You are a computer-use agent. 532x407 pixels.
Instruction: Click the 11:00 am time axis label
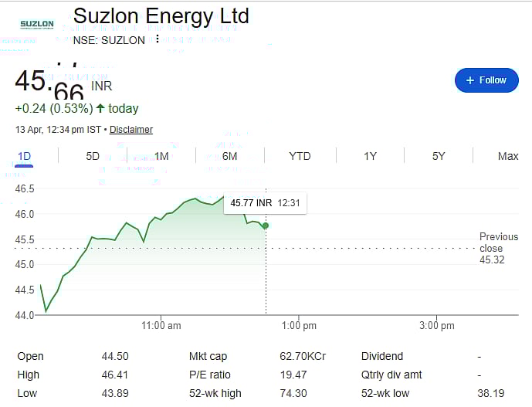pyautogui.click(x=161, y=326)
